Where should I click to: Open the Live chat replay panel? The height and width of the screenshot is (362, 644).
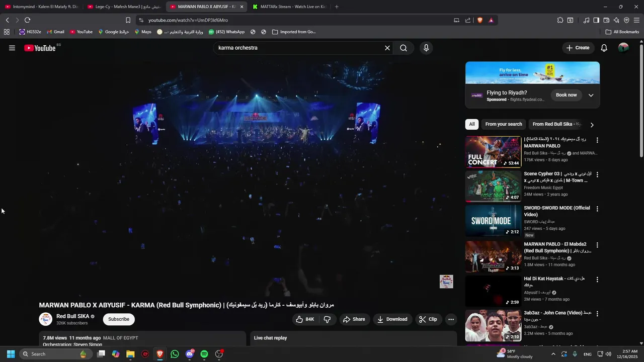click(x=354, y=338)
